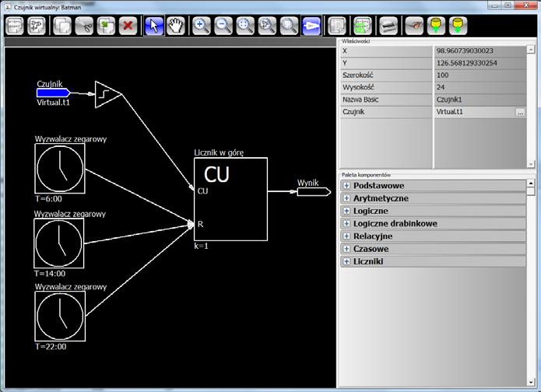Click the Nazwa Basic property label
541x392 pixels.
[360, 100]
